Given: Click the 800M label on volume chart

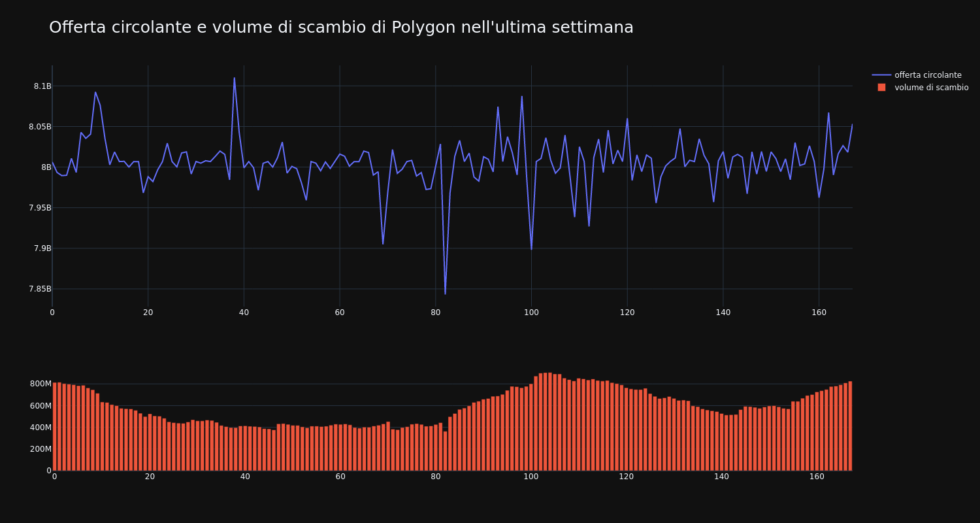Looking at the screenshot, I should 40,384.
